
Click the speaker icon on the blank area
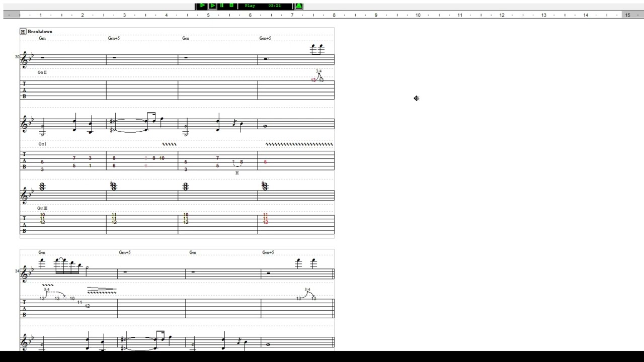coord(417,98)
